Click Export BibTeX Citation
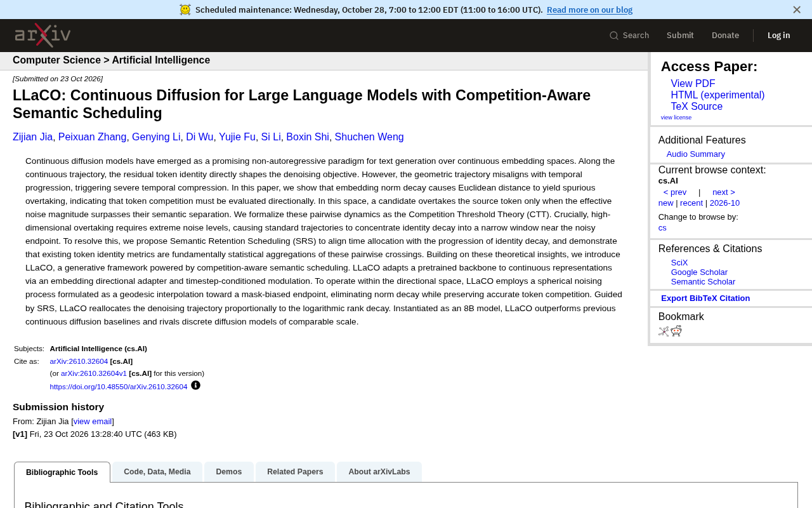The width and height of the screenshot is (812, 508). [x=705, y=298]
